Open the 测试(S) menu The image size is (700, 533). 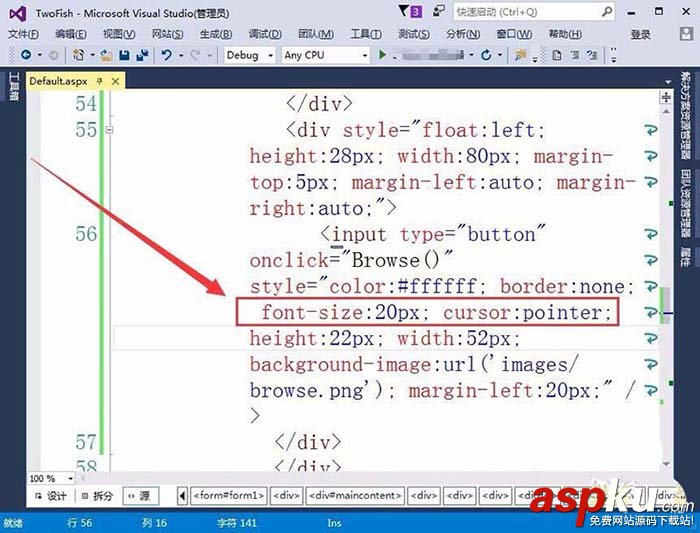414,34
